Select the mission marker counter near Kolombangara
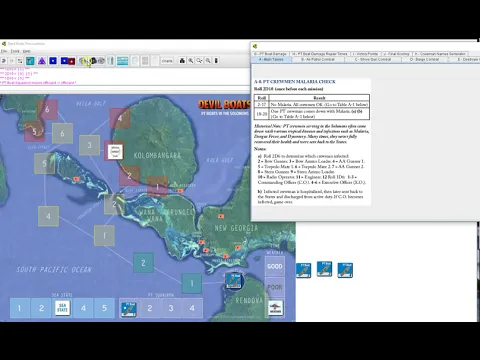 point(115,152)
